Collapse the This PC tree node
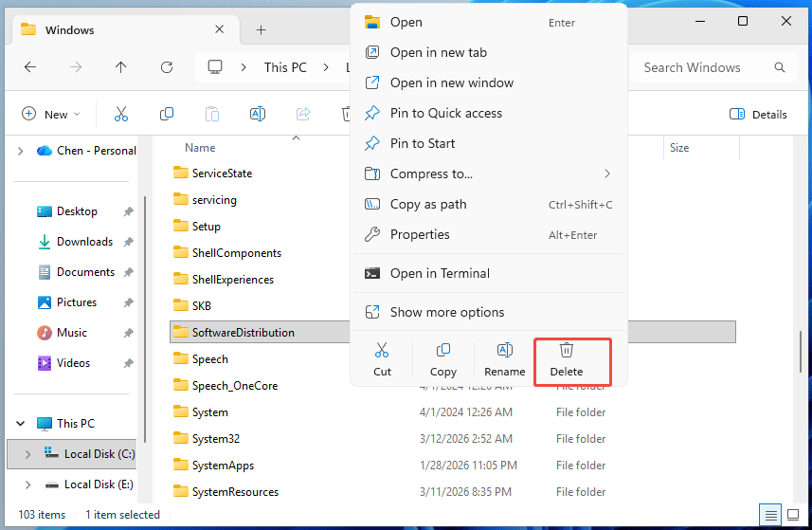 (x=20, y=423)
